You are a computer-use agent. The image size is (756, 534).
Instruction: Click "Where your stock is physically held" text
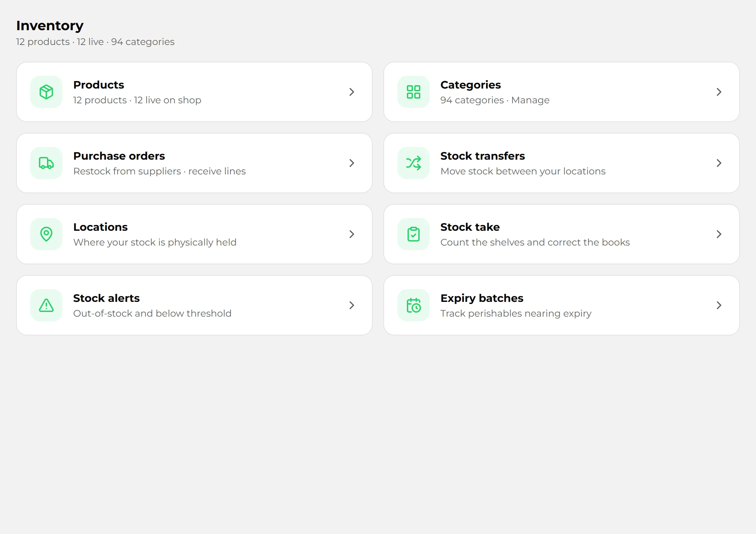[155, 243]
